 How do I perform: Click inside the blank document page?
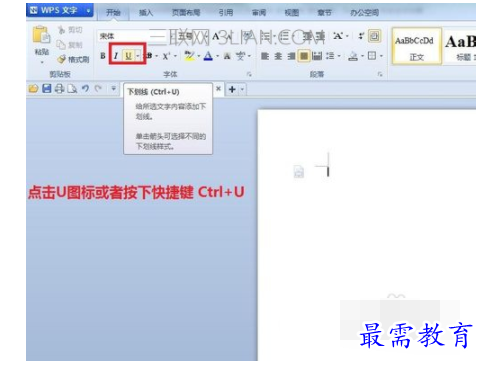point(367,235)
